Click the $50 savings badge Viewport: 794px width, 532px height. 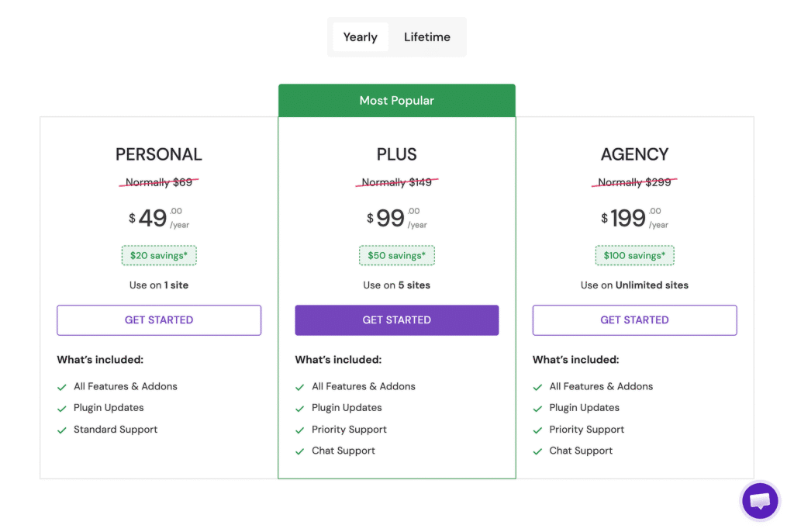tap(397, 255)
